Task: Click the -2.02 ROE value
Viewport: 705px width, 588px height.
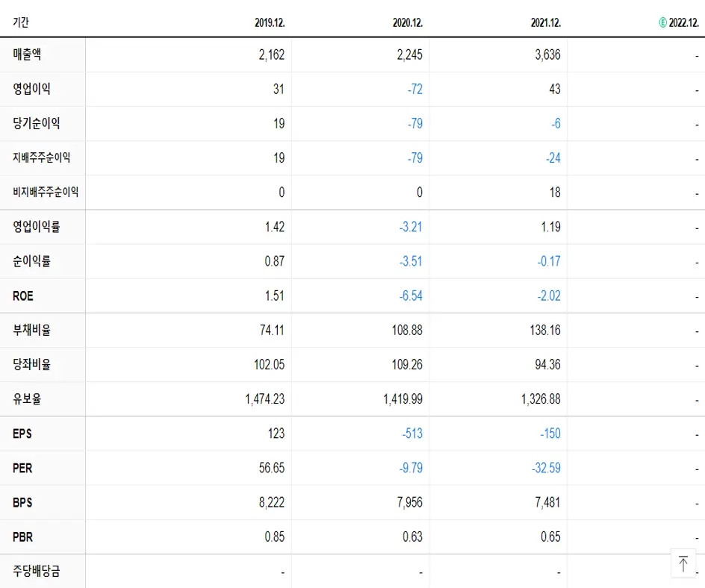Action: tap(549, 295)
